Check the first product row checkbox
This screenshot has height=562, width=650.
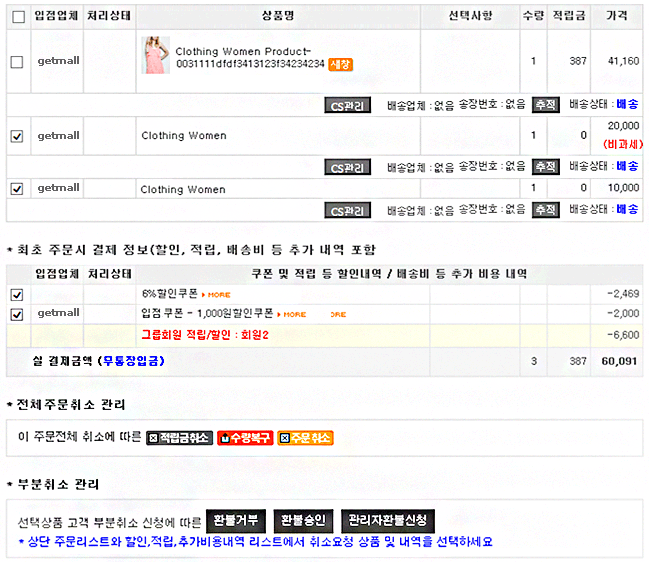17,61
